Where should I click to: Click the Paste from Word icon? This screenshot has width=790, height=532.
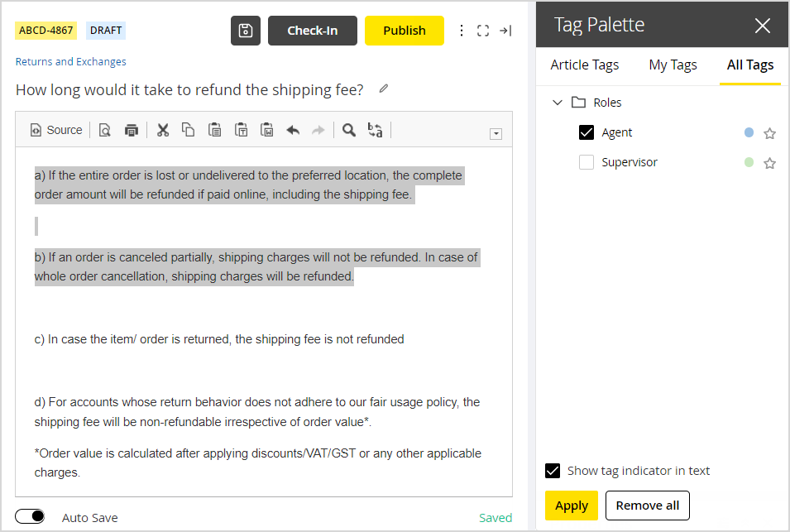tap(266, 130)
